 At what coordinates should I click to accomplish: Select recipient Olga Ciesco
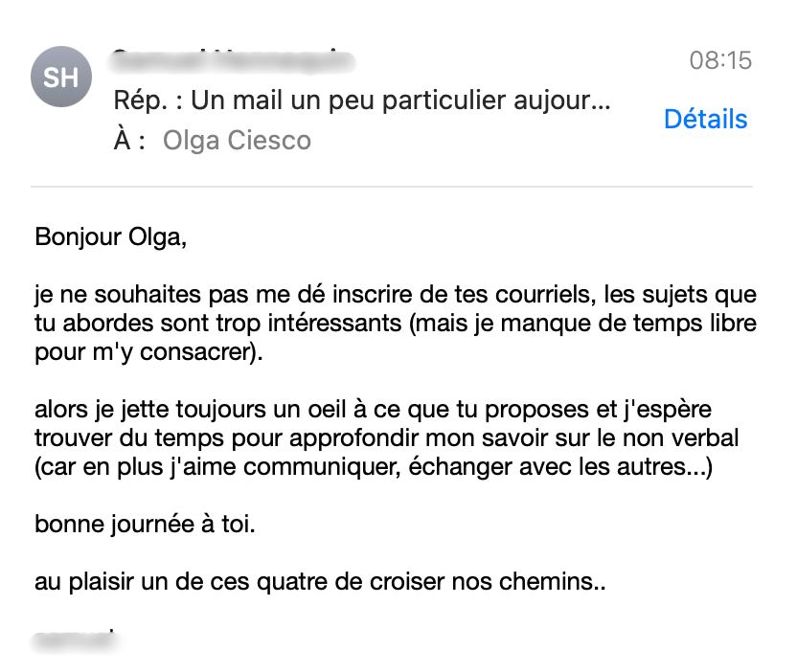coord(237,141)
